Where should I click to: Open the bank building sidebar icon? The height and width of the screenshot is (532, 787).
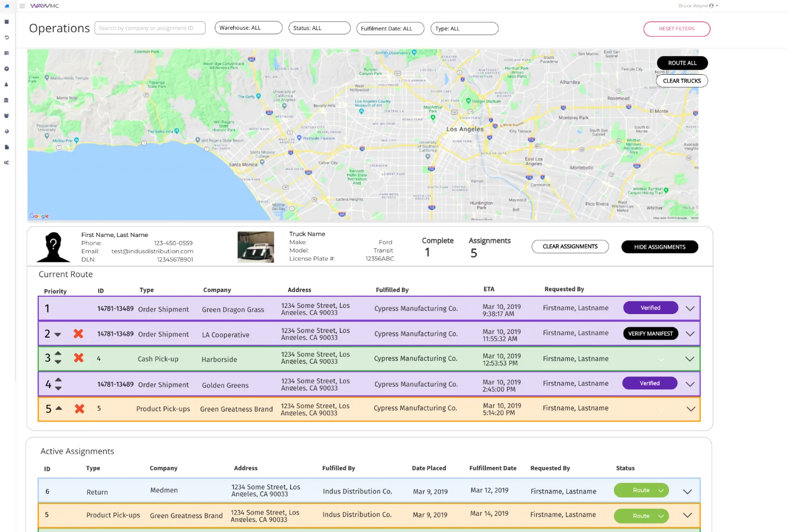7,100
